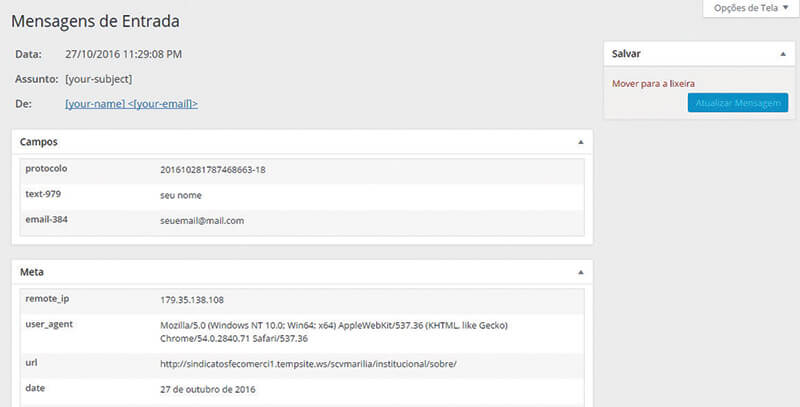
Task: Click the remote_ip address 179.35.138.108
Action: [194, 298]
